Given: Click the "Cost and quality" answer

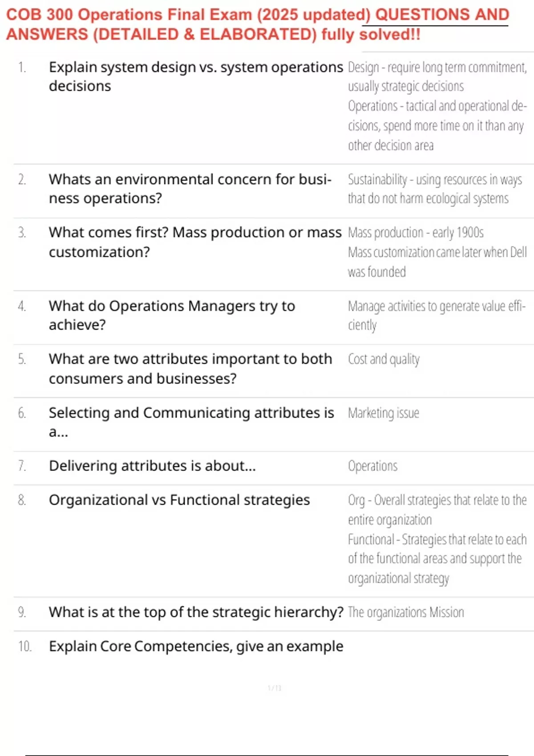Looking at the screenshot, I should (384, 359).
